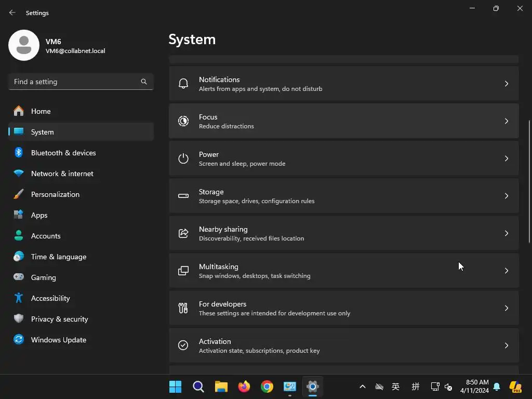Open the Power title
Viewport: 532px width, 399px height.
[209, 154]
